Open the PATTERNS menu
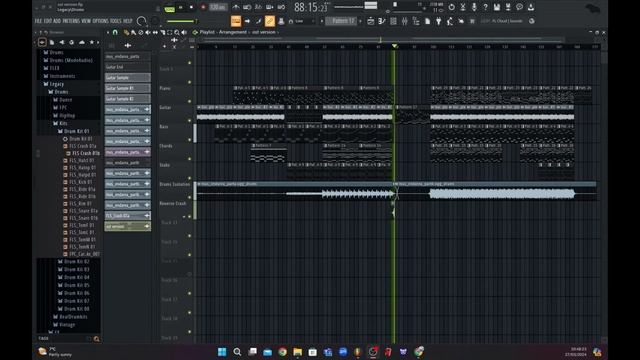Viewport: 640px width, 360px height. [x=71, y=21]
